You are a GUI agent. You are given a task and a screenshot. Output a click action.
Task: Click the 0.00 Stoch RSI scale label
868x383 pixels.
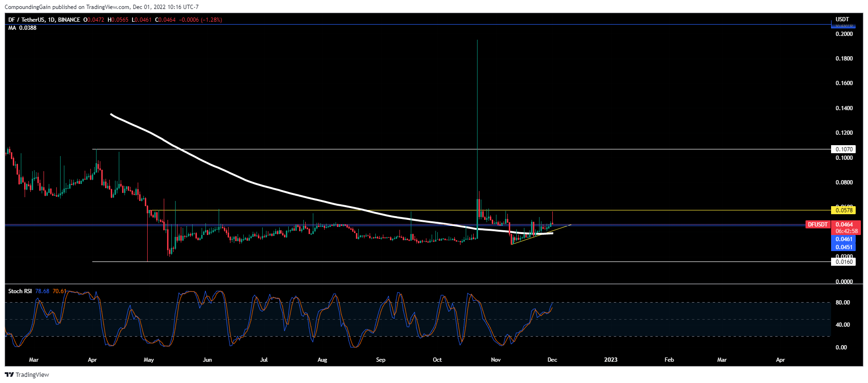click(841, 348)
